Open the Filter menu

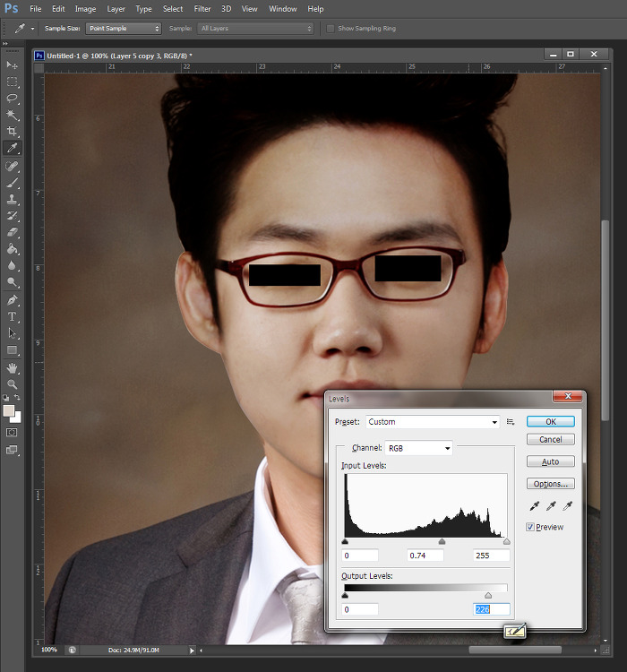coord(202,9)
